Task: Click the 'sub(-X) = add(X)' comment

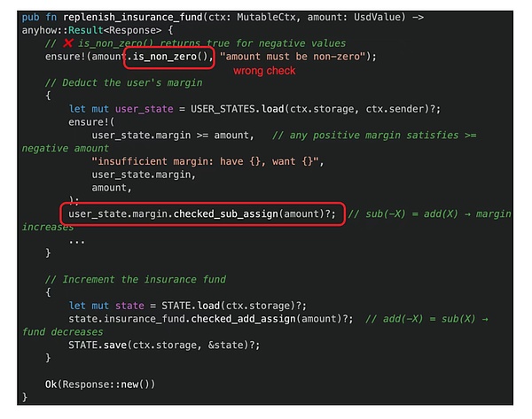Action: click(408, 213)
